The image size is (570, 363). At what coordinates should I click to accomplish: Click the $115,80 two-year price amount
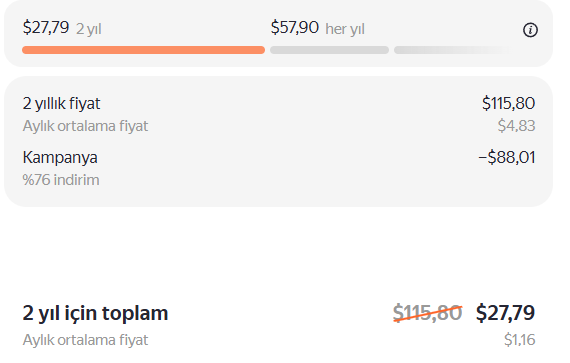[x=508, y=103]
